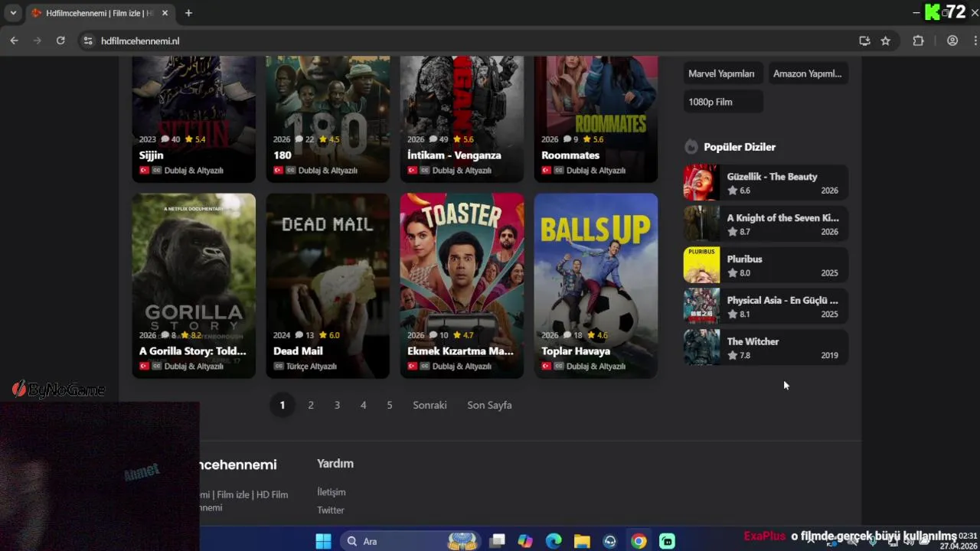Open The Witcher series entry
The width and height of the screenshot is (980, 551).
(766, 347)
